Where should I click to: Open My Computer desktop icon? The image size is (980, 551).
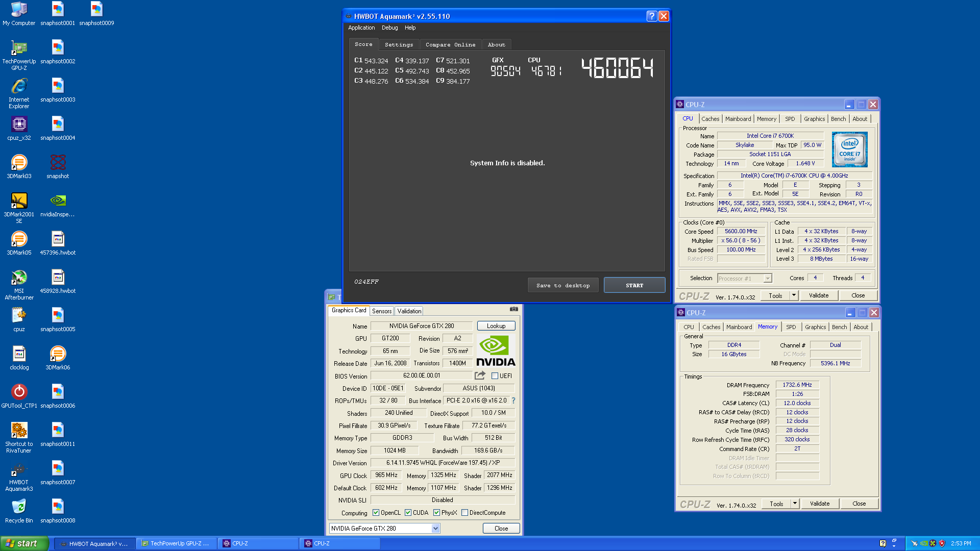(19, 14)
